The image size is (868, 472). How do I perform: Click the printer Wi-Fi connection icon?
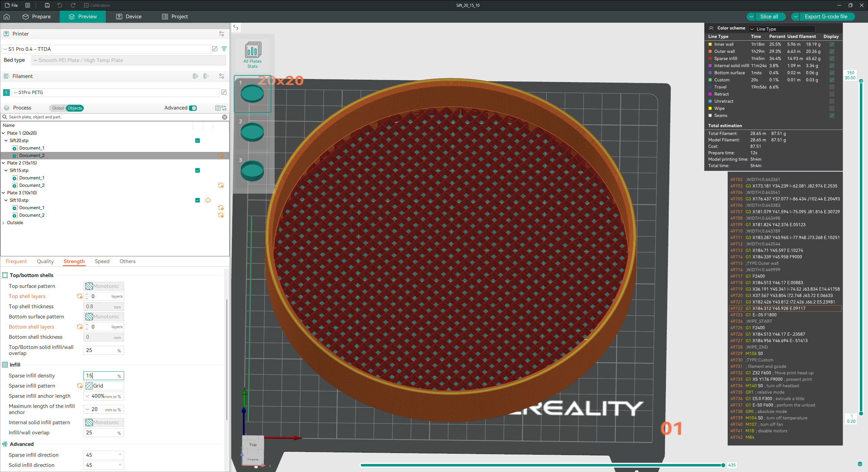tap(224, 49)
